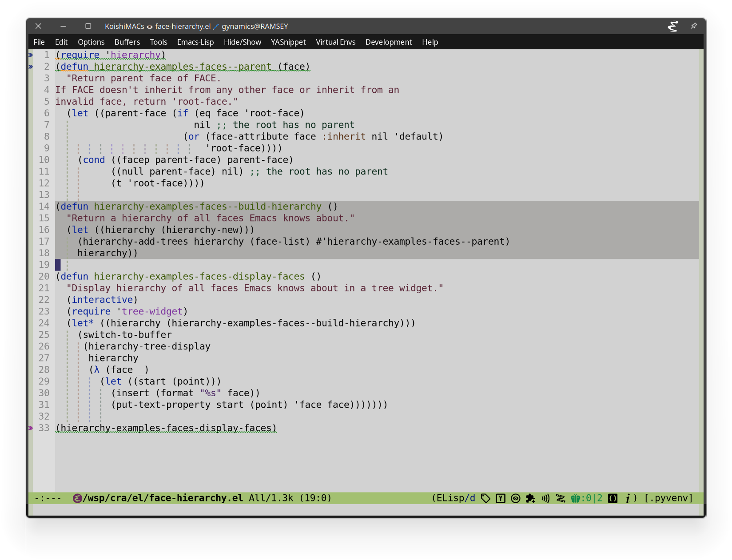Open the Emacs-Lisp menu
Viewport: 732px width, 560px height.
(195, 42)
